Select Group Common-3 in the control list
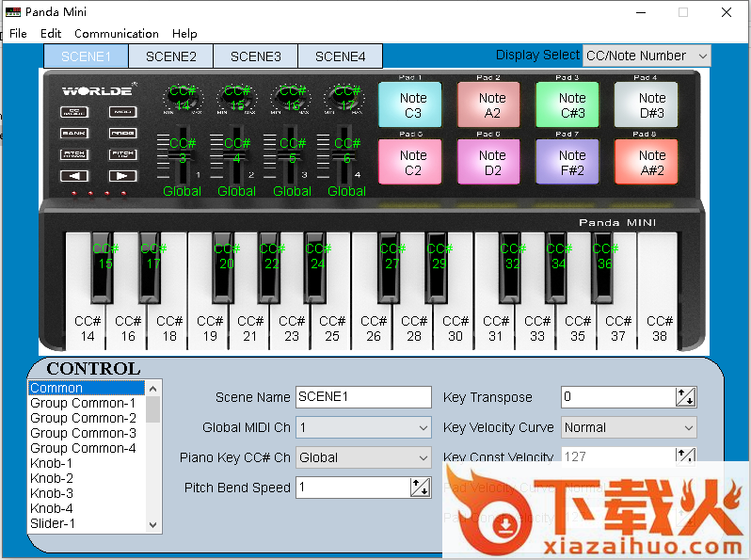This screenshot has height=560, width=751. click(87, 433)
